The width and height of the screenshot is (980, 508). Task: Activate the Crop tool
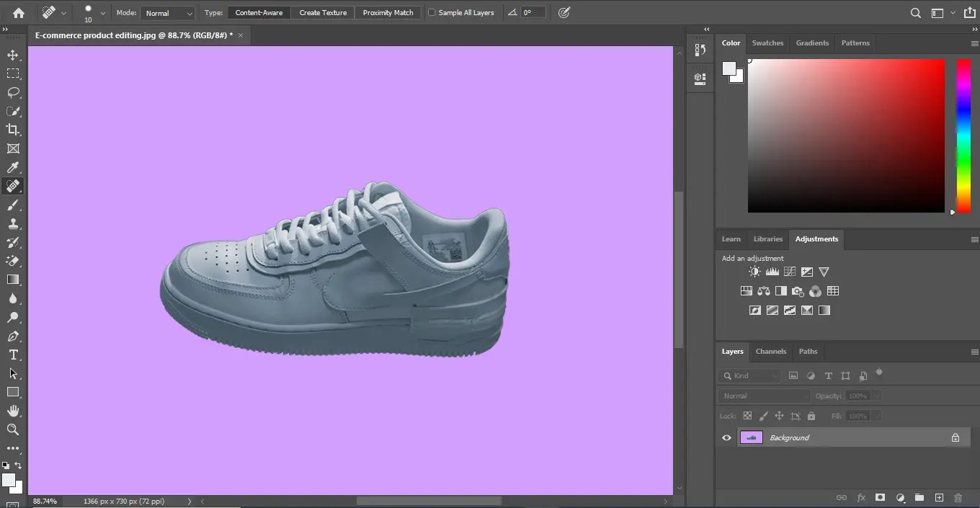(13, 130)
